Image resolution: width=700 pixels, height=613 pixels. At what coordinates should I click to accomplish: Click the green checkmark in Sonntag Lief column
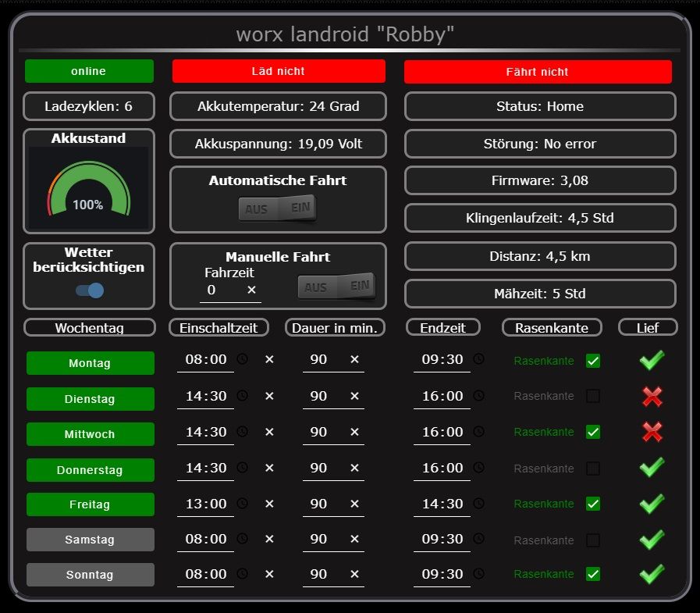652,574
